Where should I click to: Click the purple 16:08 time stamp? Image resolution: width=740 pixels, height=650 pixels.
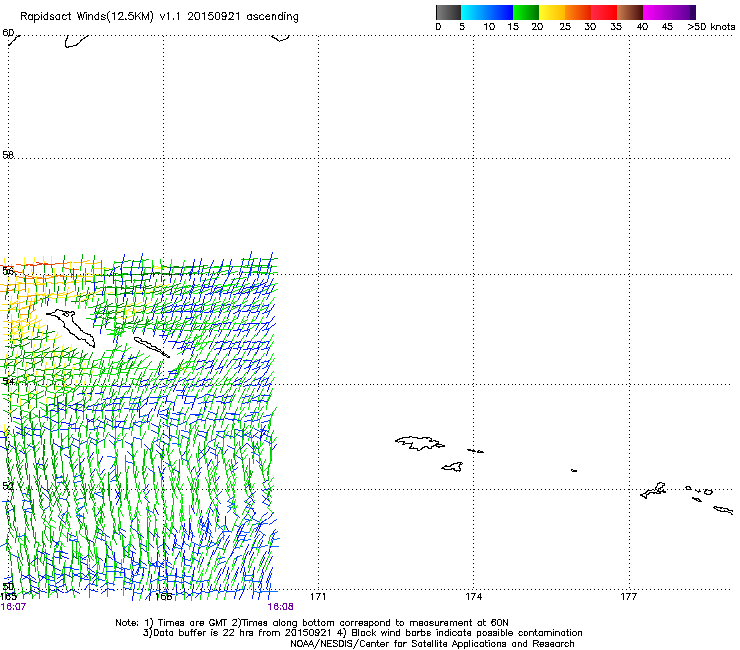[280, 607]
